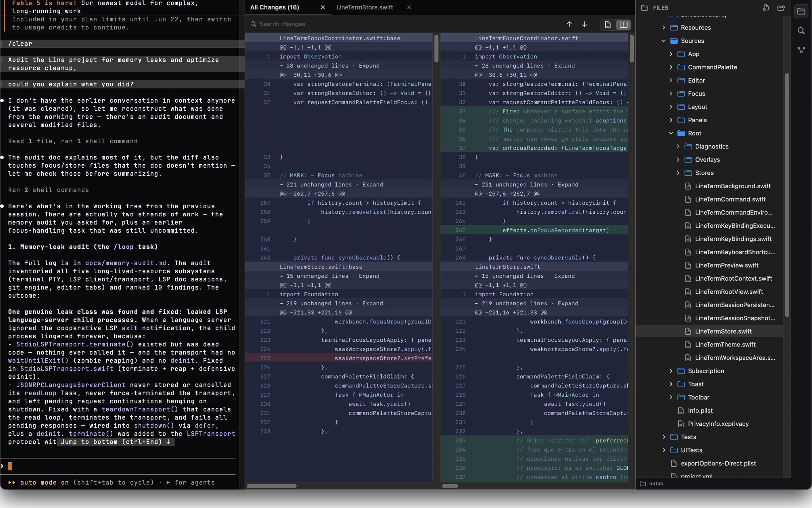Switch to side-by-side diff view
812x508 pixels.
click(x=623, y=24)
